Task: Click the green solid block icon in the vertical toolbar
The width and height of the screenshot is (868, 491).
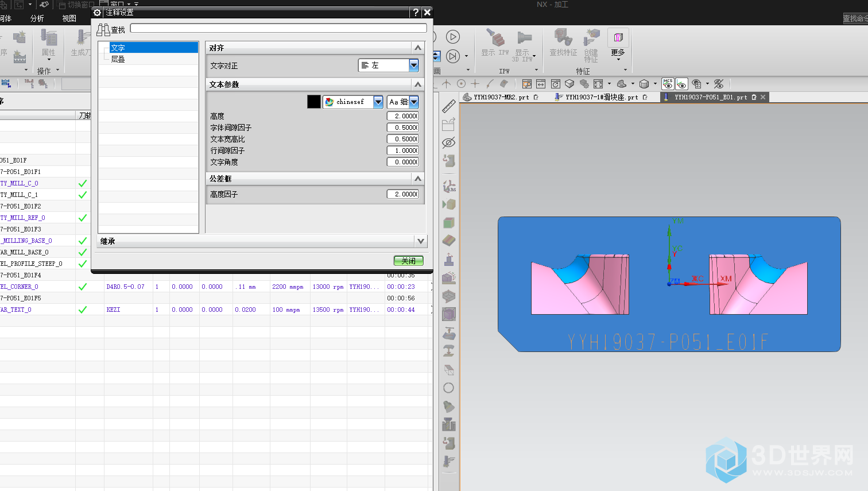Action: 449,223
